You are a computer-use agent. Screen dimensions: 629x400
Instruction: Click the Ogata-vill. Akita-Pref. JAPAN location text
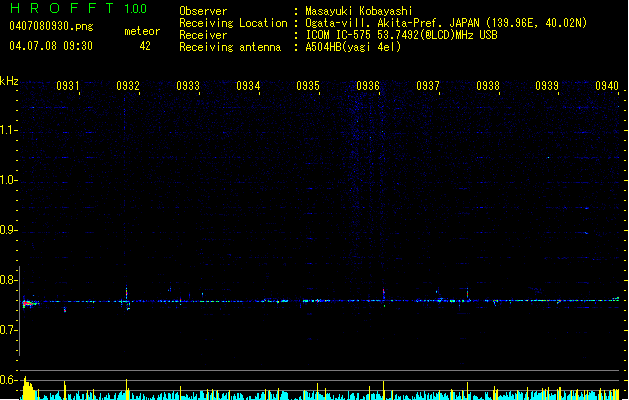(x=446, y=23)
